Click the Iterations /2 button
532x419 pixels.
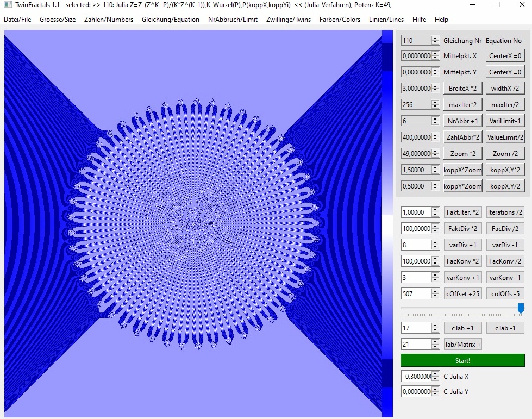tap(505, 212)
